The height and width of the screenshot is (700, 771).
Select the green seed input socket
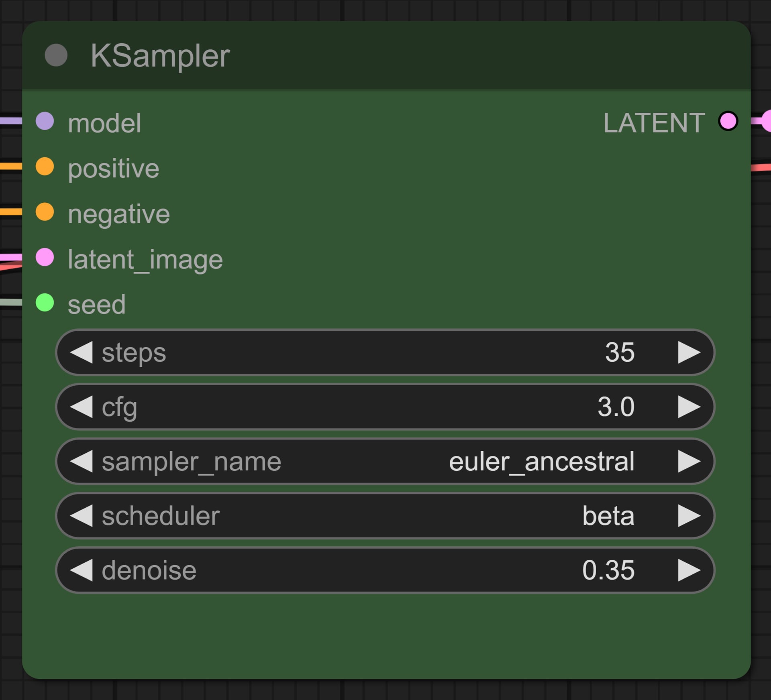pos(45,302)
